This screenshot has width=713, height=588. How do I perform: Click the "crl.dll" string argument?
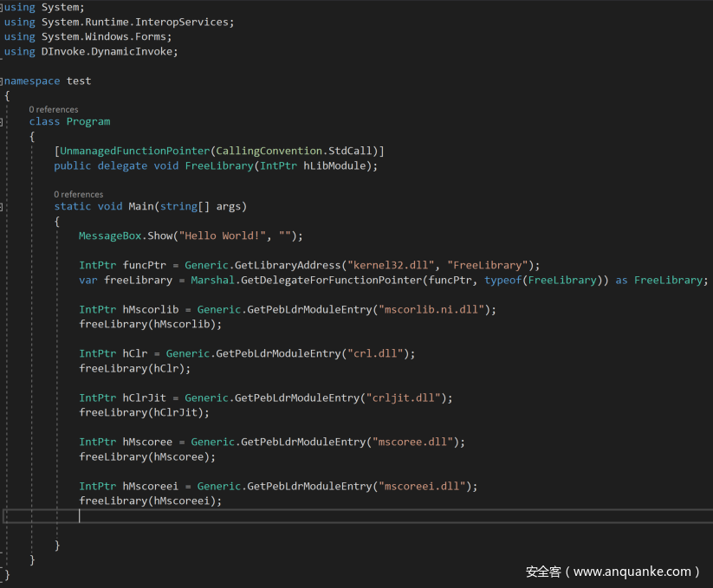point(378,354)
